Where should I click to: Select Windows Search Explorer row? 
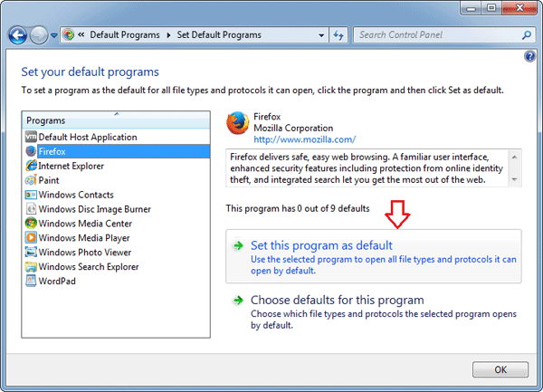click(x=89, y=267)
